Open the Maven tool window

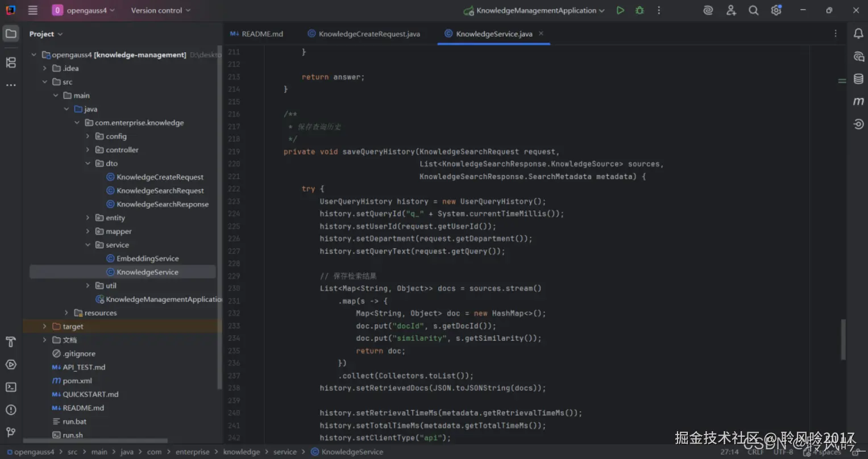tap(858, 102)
